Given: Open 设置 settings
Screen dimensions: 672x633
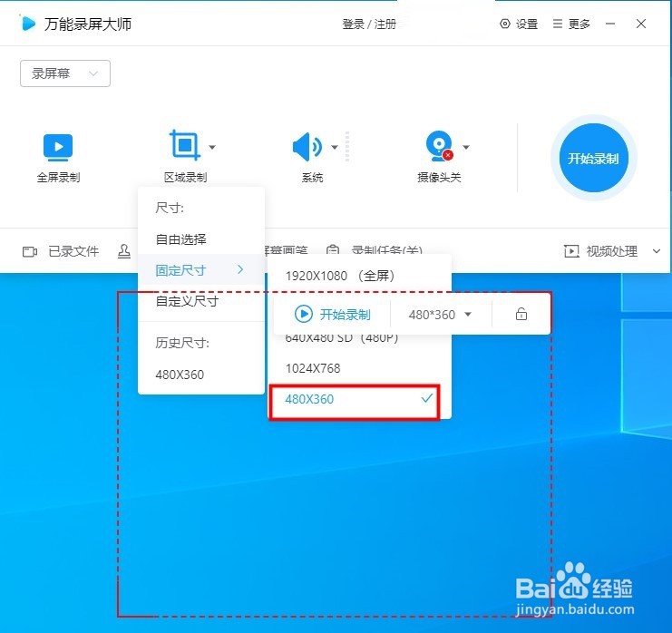Looking at the screenshot, I should (x=519, y=24).
